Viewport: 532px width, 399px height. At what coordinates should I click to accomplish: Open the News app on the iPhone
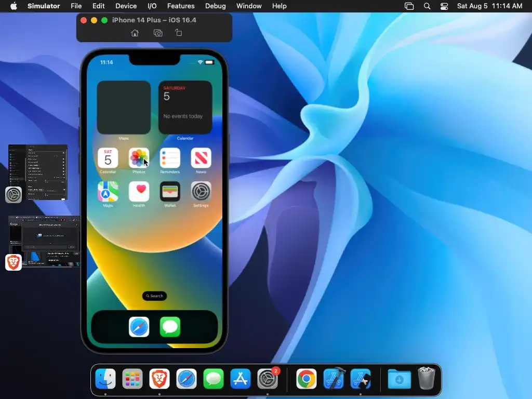tap(201, 158)
